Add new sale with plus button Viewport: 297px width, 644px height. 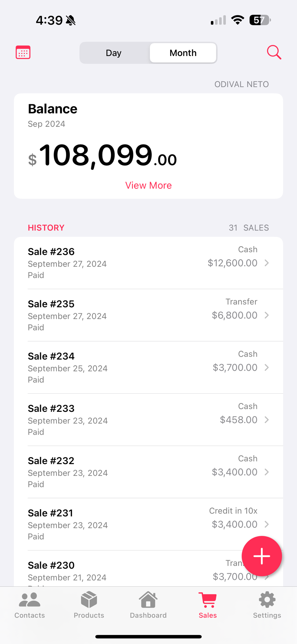(262, 556)
